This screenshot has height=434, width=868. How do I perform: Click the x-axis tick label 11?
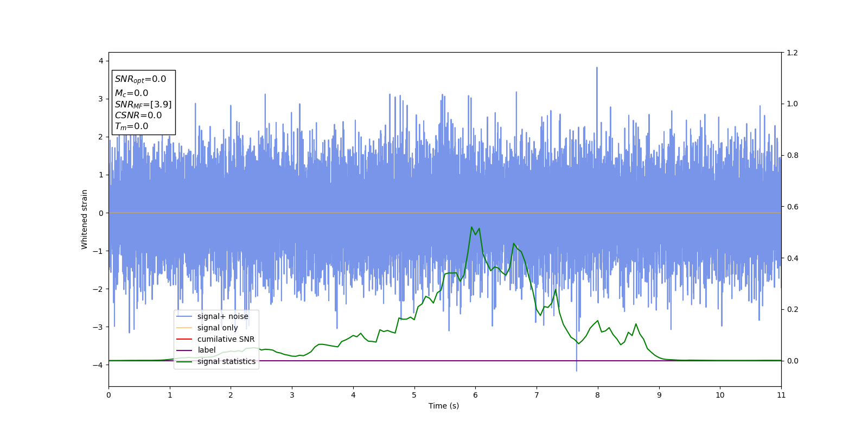tap(781, 395)
